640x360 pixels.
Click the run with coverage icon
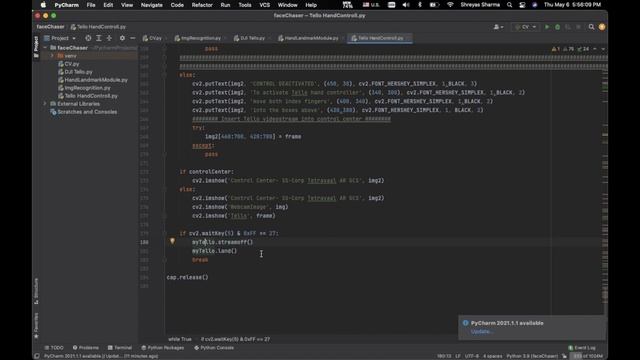[568, 27]
